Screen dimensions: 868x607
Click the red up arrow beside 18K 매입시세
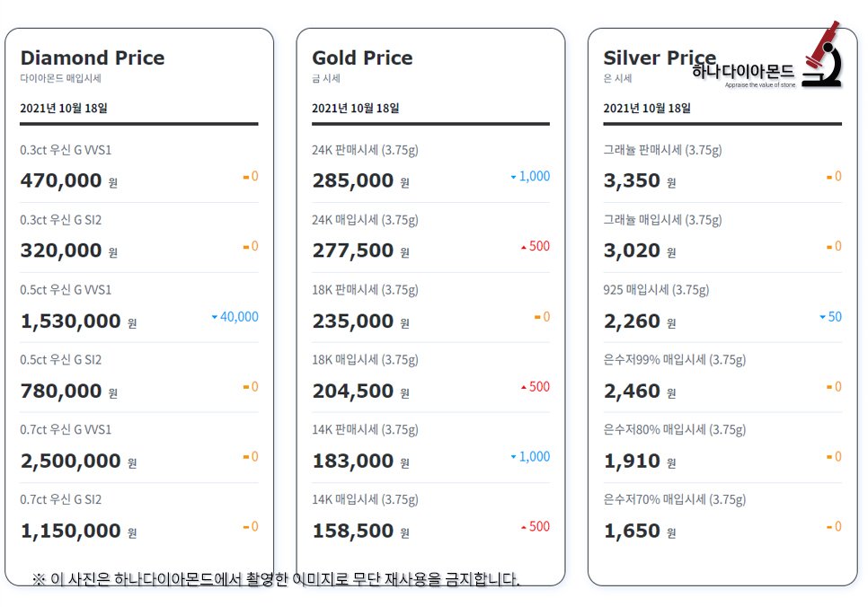524,387
